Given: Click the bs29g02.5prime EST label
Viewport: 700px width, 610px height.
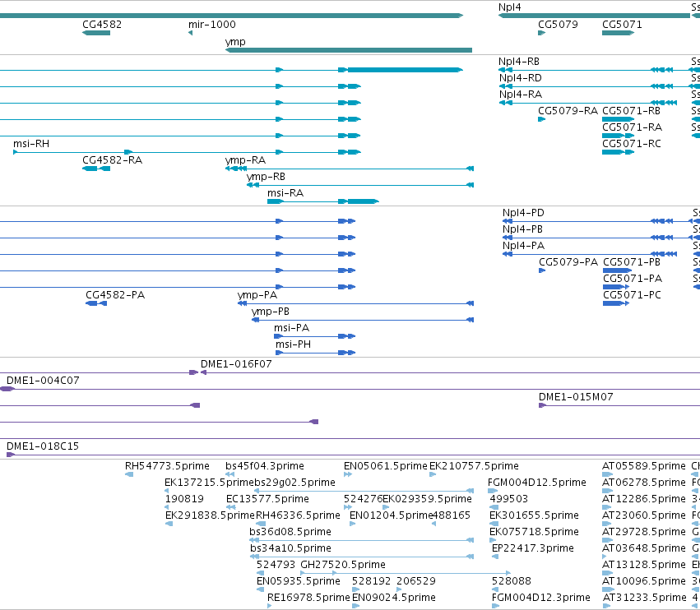Looking at the screenshot, I should coord(294,483).
